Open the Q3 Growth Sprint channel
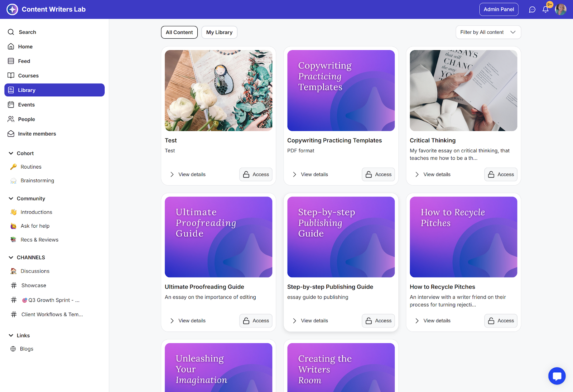This screenshot has height=392, width=573. 50,300
